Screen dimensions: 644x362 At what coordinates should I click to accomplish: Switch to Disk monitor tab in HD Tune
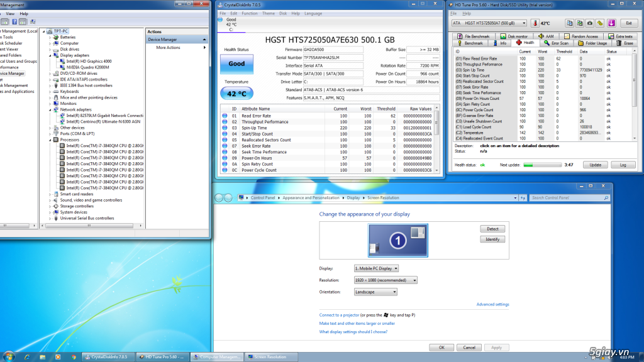(x=514, y=36)
